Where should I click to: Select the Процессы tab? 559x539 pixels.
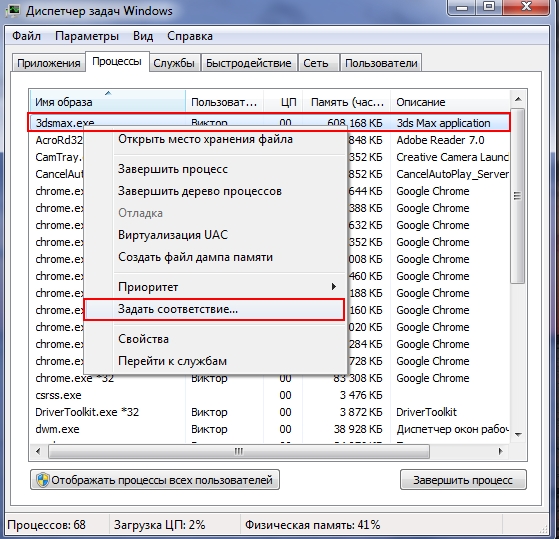click(117, 61)
